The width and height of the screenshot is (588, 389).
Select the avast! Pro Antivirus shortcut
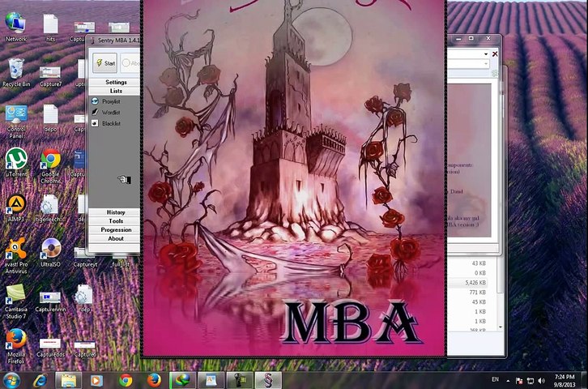coord(16,255)
